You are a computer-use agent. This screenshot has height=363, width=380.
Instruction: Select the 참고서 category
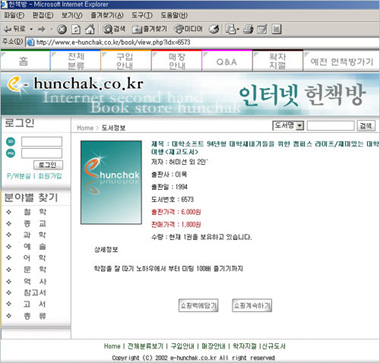35,293
